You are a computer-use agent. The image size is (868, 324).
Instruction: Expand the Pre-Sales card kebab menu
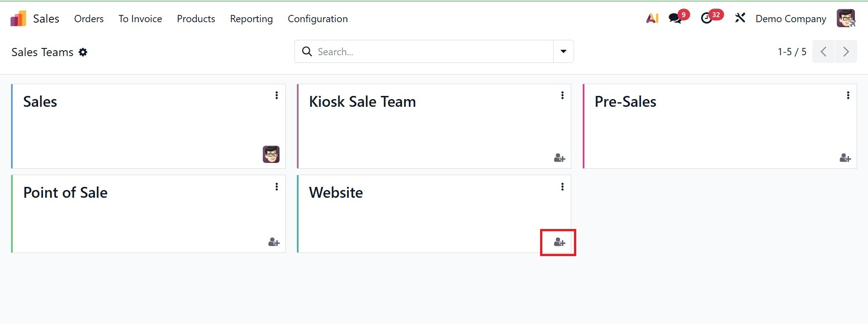[848, 95]
